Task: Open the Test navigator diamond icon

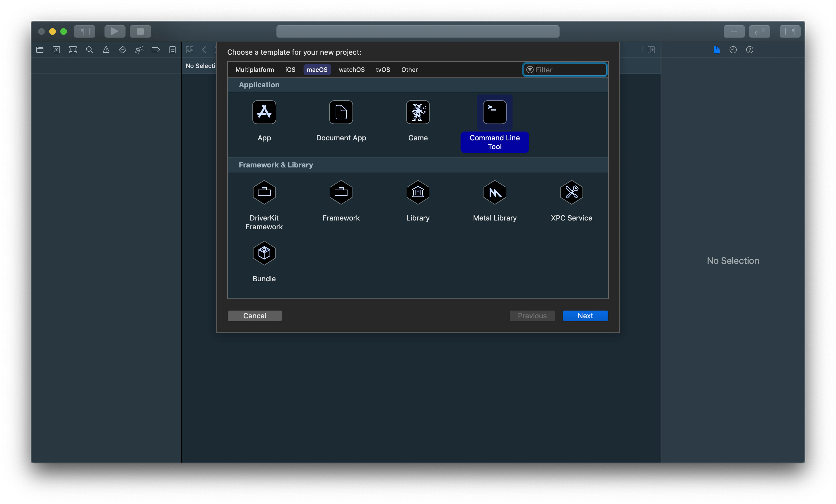Action: pos(123,50)
